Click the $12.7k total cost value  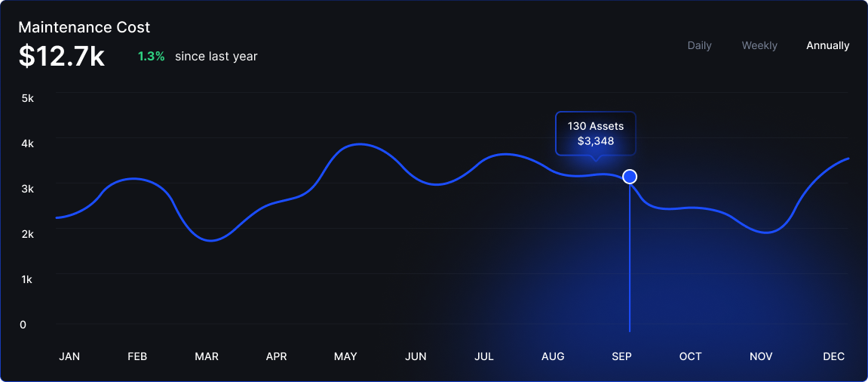[x=62, y=57]
